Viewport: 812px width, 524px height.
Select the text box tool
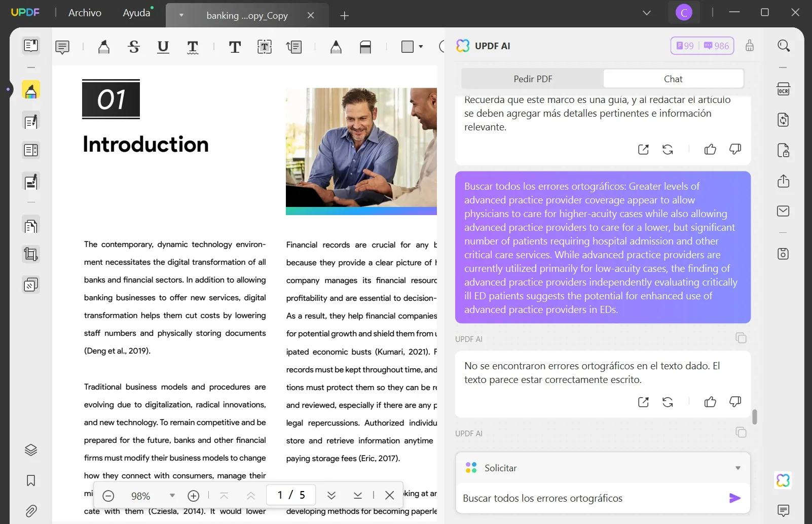coord(265,47)
